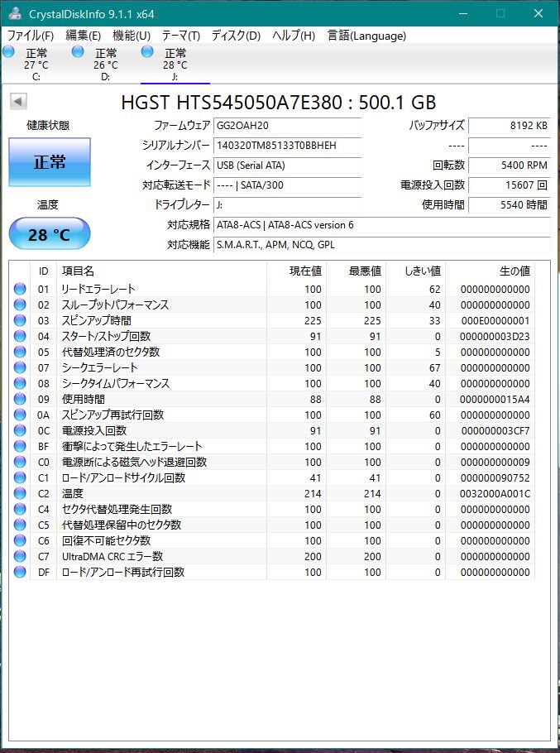Click status orb for ID 08 シークタイムパフォーマンス
Viewport: 560px width, 753px height.
20,383
